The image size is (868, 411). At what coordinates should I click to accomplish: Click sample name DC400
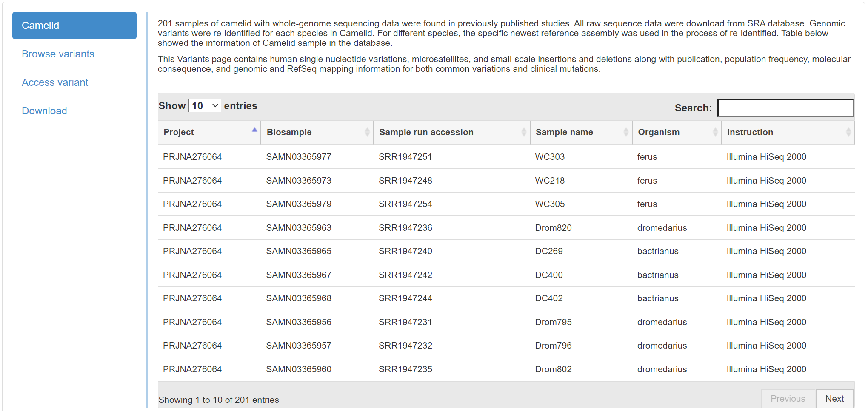(549, 275)
